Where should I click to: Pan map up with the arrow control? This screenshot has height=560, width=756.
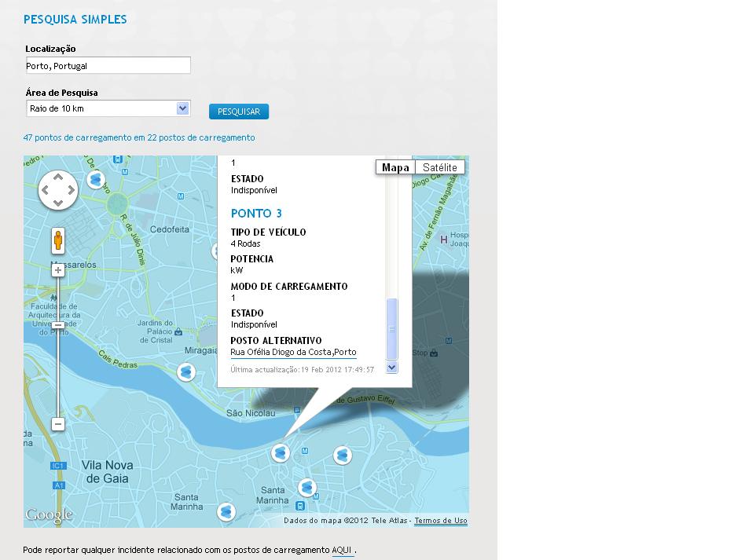58,178
